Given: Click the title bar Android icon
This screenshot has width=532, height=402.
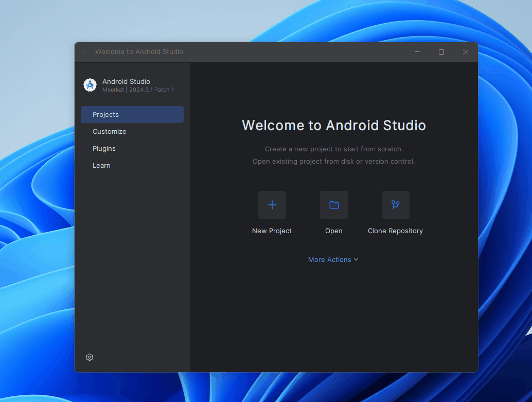Looking at the screenshot, I should click(x=85, y=51).
